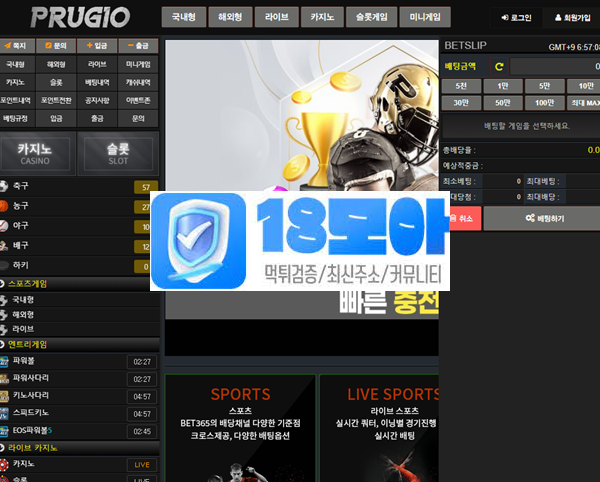
Task: Open the LIVE SPORTS 라이브 스포츠 card
Action: tap(379, 428)
